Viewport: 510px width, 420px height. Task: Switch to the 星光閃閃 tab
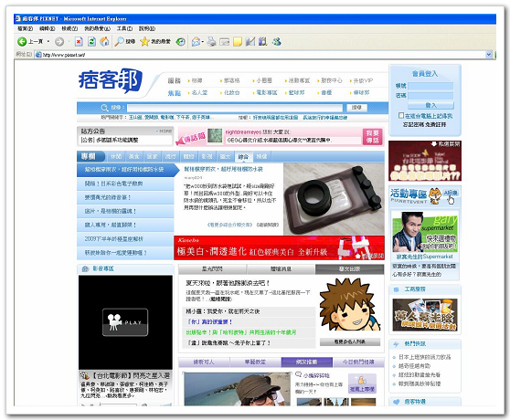pos(212,269)
